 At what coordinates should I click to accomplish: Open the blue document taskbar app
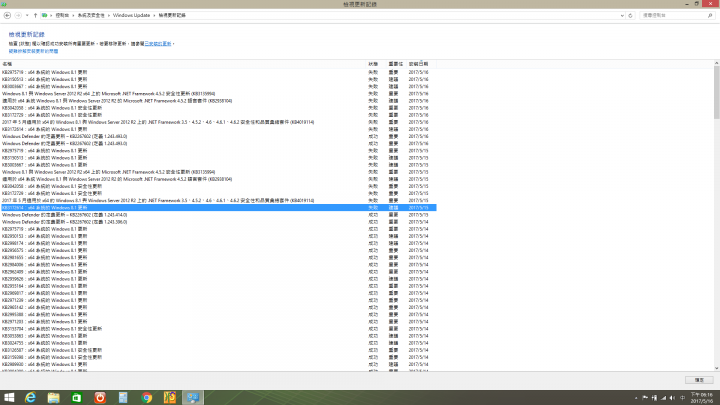[x=123, y=398]
